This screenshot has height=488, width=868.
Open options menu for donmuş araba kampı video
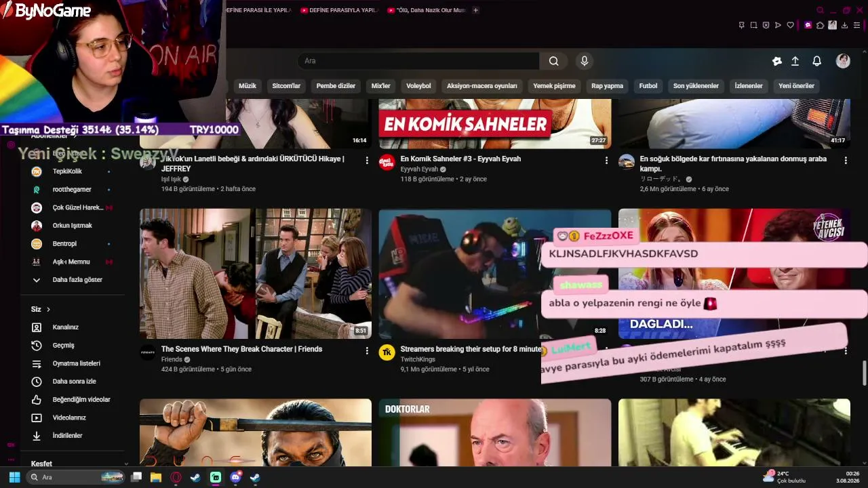846,160
